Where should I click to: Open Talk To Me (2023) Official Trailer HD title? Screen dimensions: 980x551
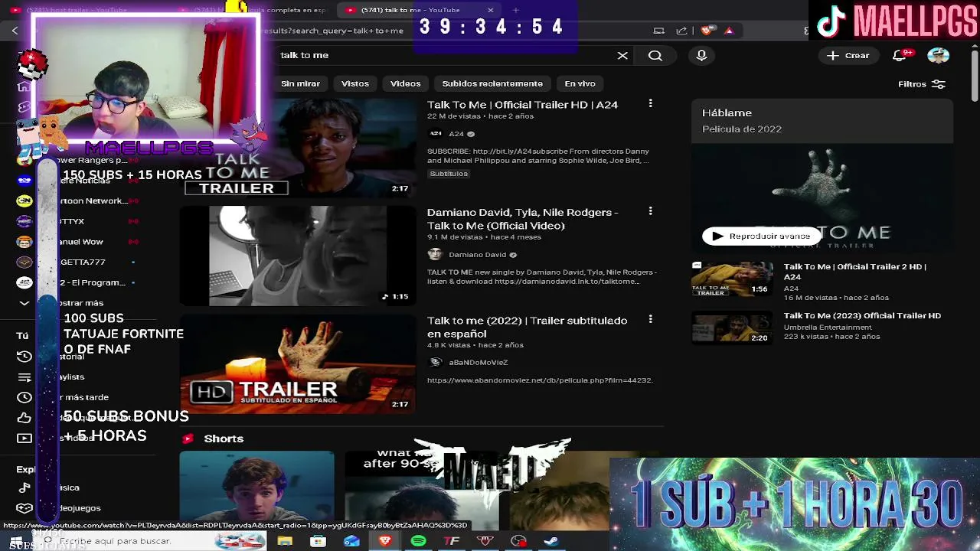coord(862,316)
